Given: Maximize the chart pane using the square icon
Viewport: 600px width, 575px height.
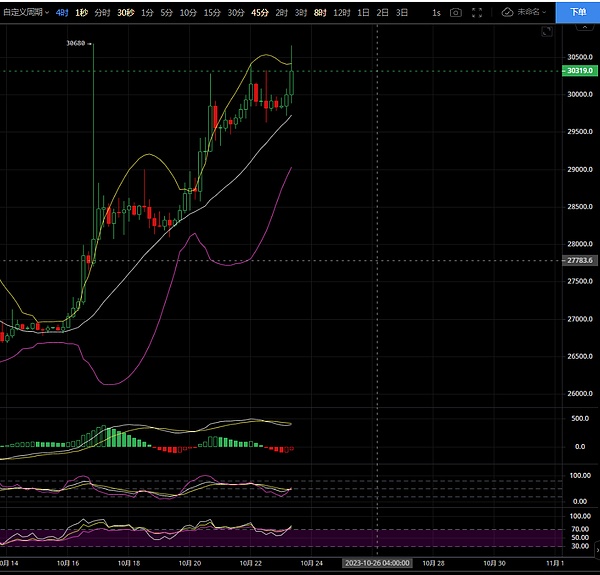Looking at the screenshot, I should (x=543, y=32).
